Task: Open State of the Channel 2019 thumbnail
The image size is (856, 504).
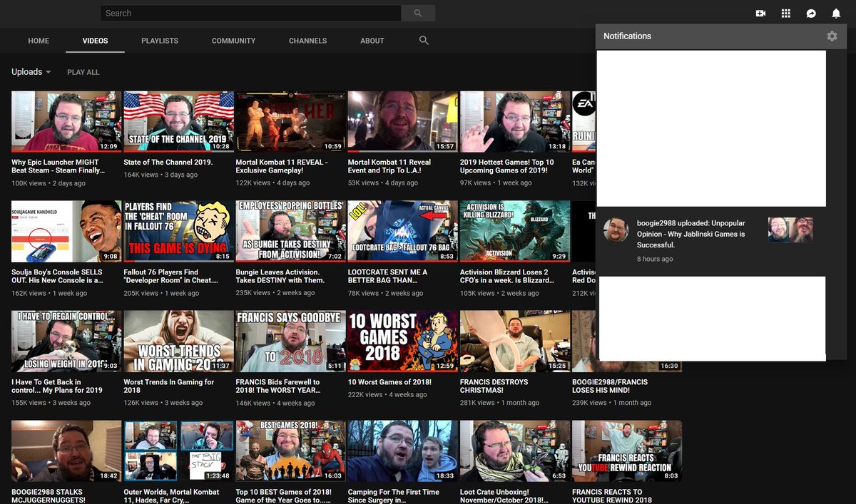Action: pos(178,121)
